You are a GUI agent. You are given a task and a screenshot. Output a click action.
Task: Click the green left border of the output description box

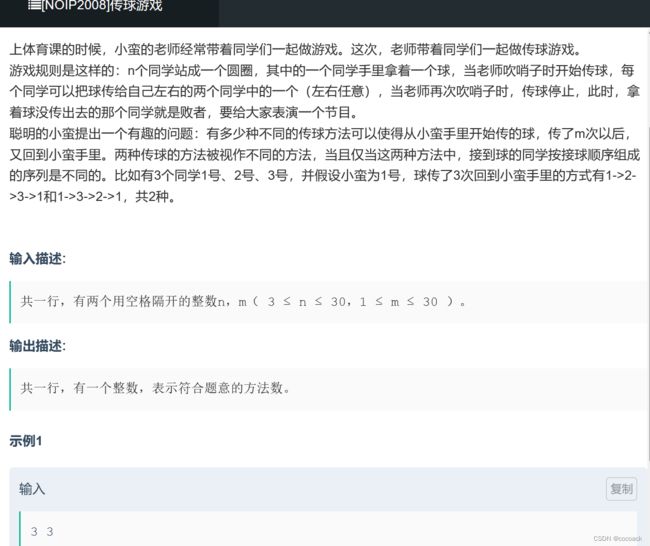click(x=10, y=389)
